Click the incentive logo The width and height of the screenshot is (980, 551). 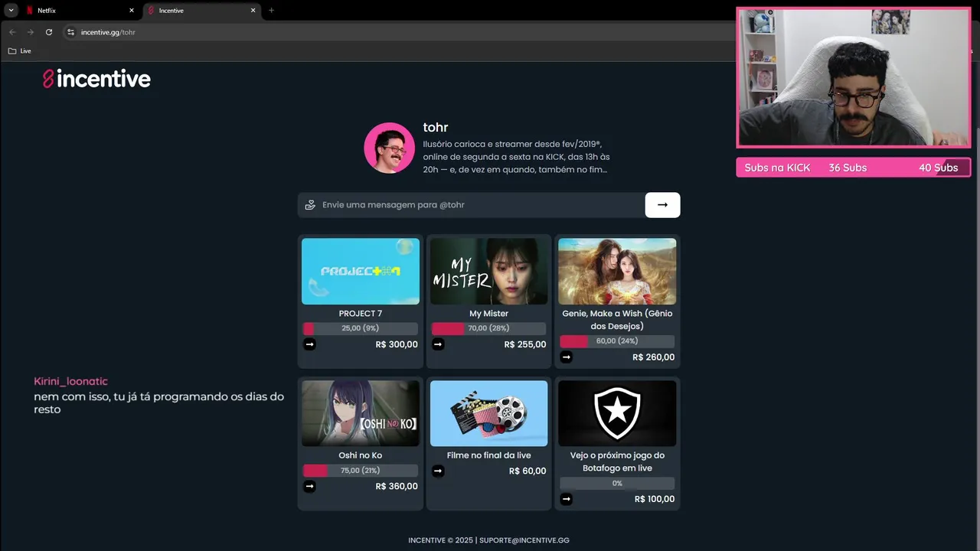[x=96, y=79]
